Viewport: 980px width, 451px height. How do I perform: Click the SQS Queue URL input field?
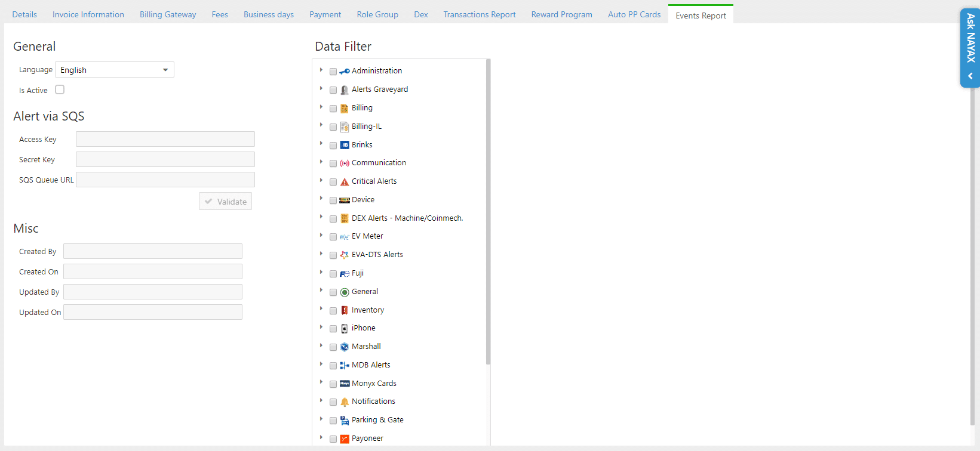[165, 180]
